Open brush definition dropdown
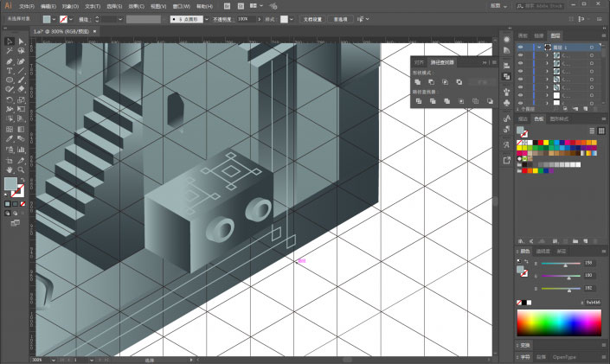This screenshot has width=610, height=364. tap(207, 19)
